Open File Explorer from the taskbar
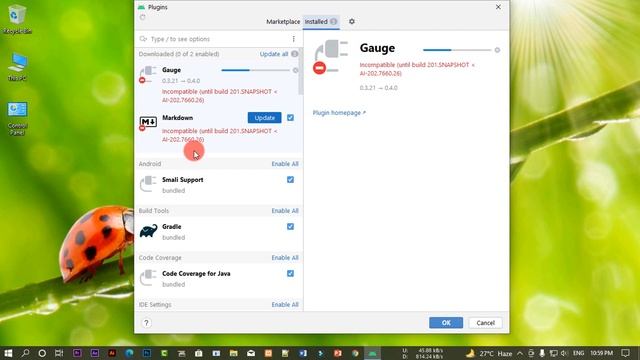Viewport: 640px width, 360px height. click(x=233, y=353)
